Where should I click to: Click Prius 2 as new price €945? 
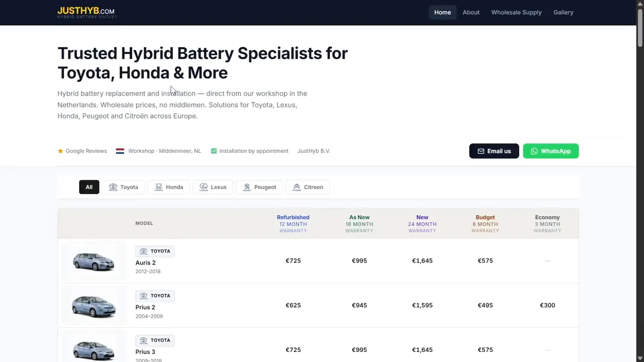pyautogui.click(x=359, y=305)
